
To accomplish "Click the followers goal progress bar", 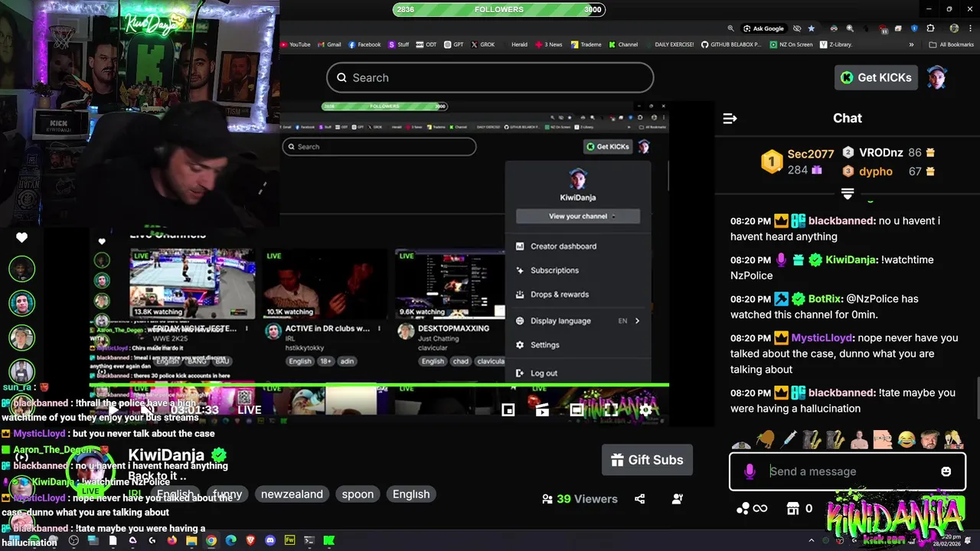I will click(499, 9).
